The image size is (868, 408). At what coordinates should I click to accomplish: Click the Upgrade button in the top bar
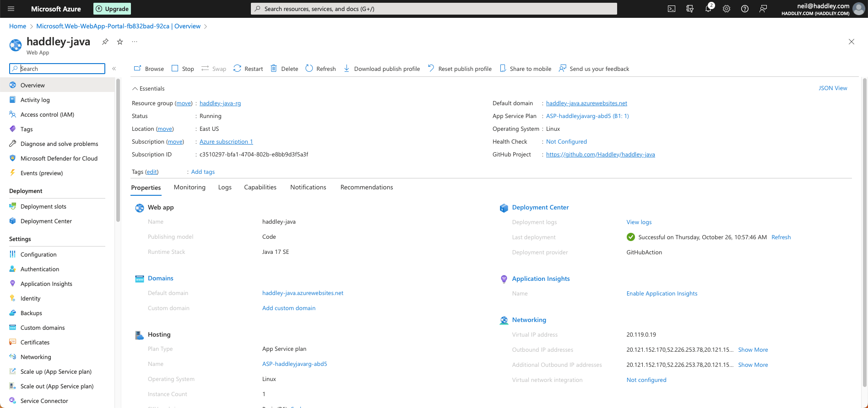point(113,9)
